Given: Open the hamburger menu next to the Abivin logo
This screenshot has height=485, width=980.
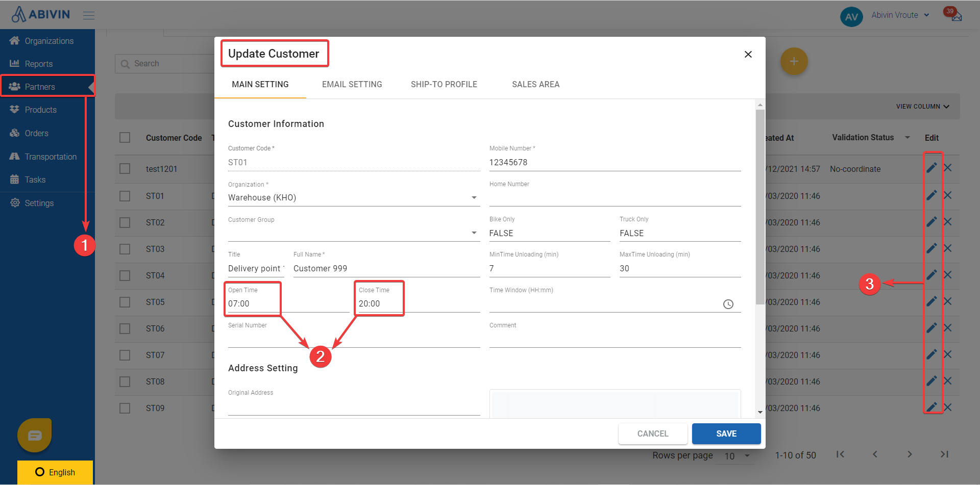Looking at the screenshot, I should 89,15.
